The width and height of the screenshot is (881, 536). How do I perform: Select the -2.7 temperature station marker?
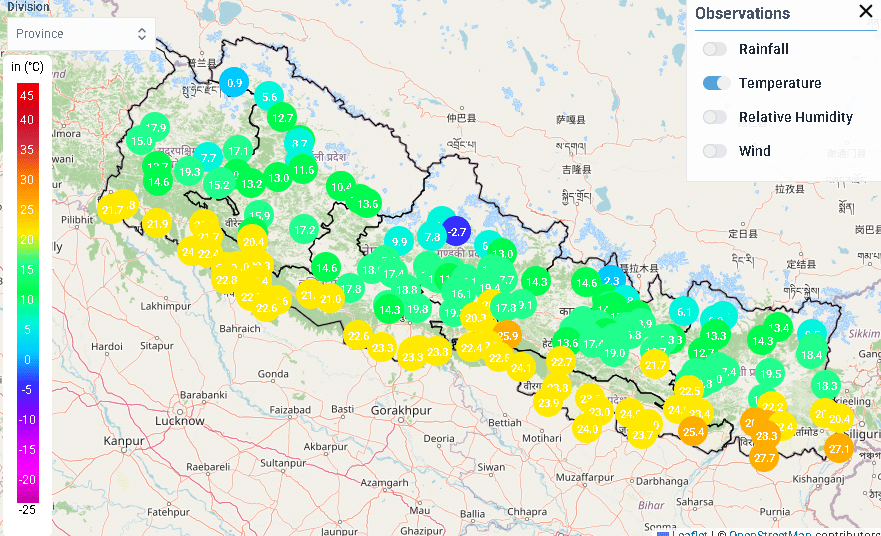point(456,231)
